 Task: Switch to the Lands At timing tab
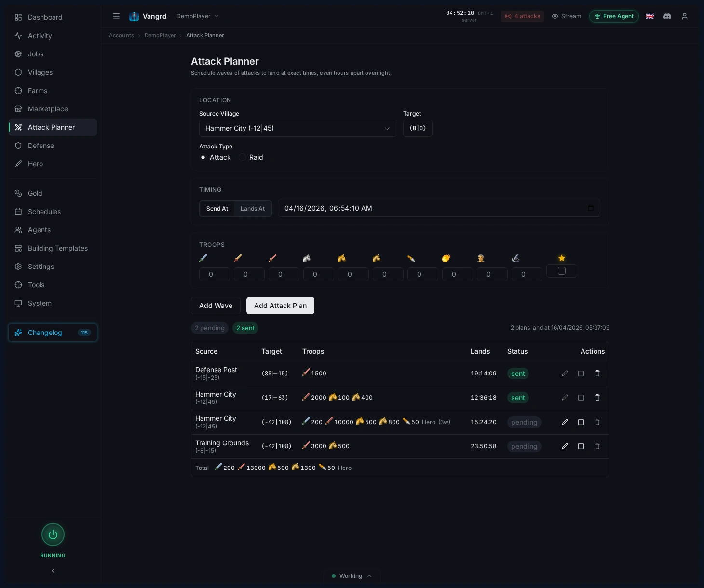point(253,209)
